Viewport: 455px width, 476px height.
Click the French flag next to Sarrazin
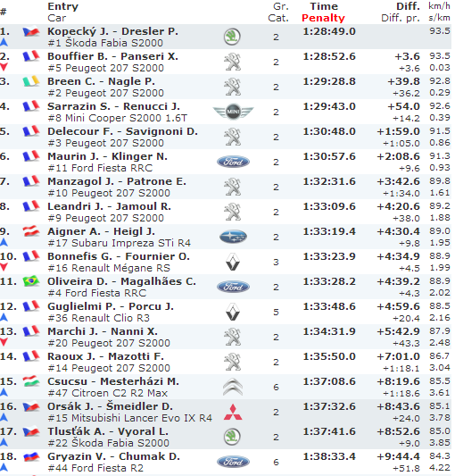(31, 106)
